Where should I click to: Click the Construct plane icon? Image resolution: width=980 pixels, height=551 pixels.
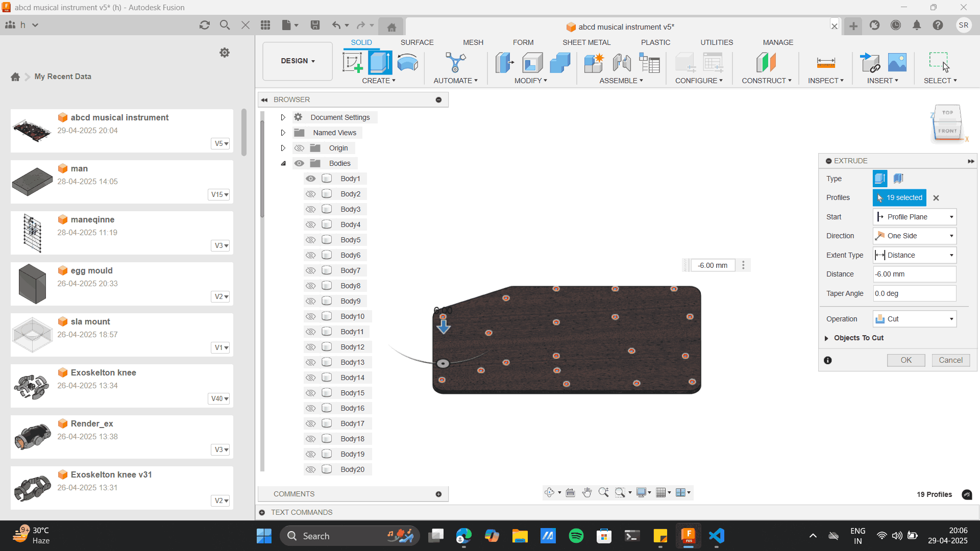click(766, 63)
